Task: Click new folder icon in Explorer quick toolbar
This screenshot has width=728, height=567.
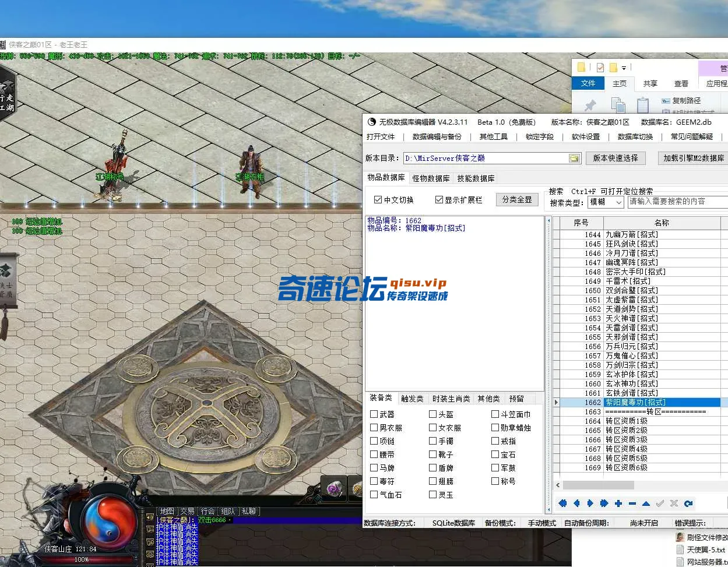Action: click(x=613, y=68)
